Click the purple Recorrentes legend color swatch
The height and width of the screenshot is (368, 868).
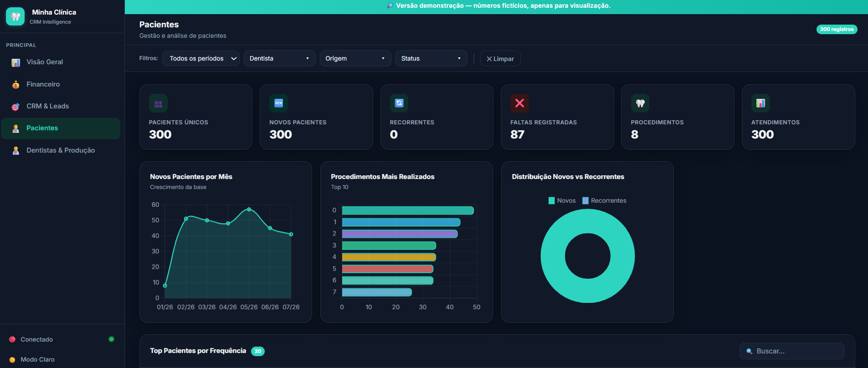(586, 200)
